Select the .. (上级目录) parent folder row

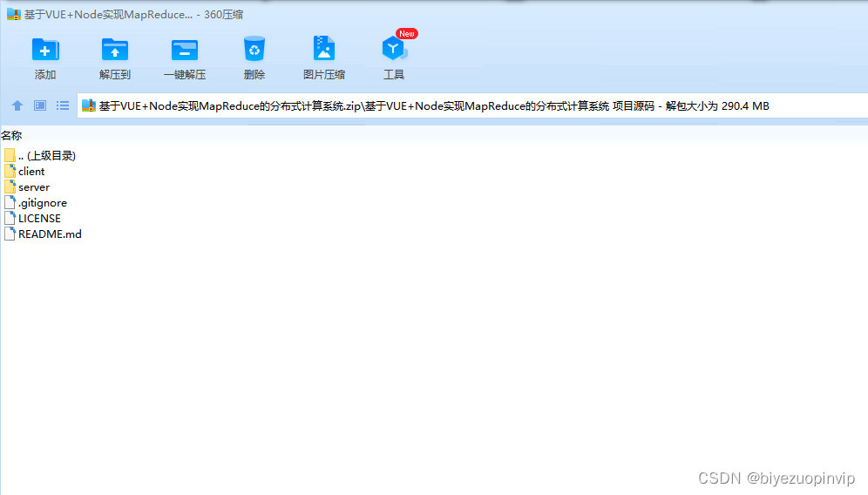[x=40, y=156]
